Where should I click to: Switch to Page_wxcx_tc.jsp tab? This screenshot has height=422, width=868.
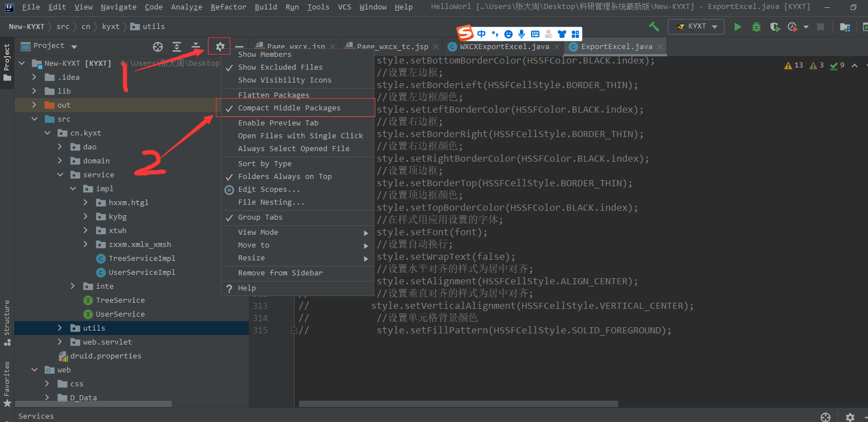(x=392, y=47)
